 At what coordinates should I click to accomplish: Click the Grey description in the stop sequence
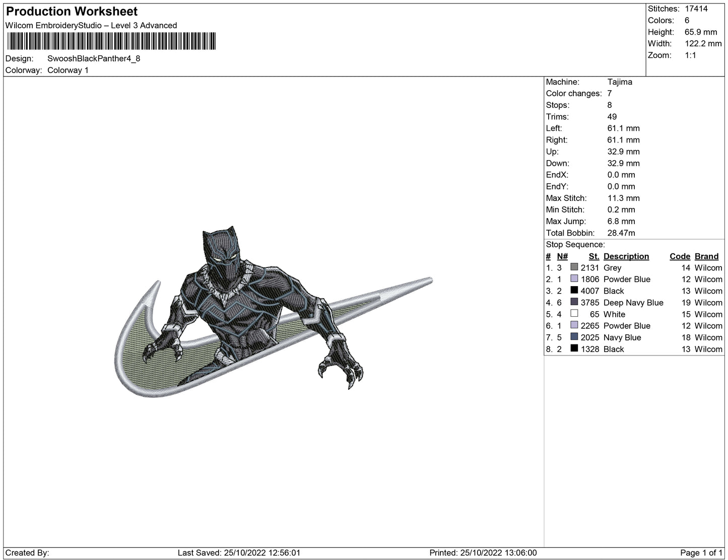tap(612, 267)
